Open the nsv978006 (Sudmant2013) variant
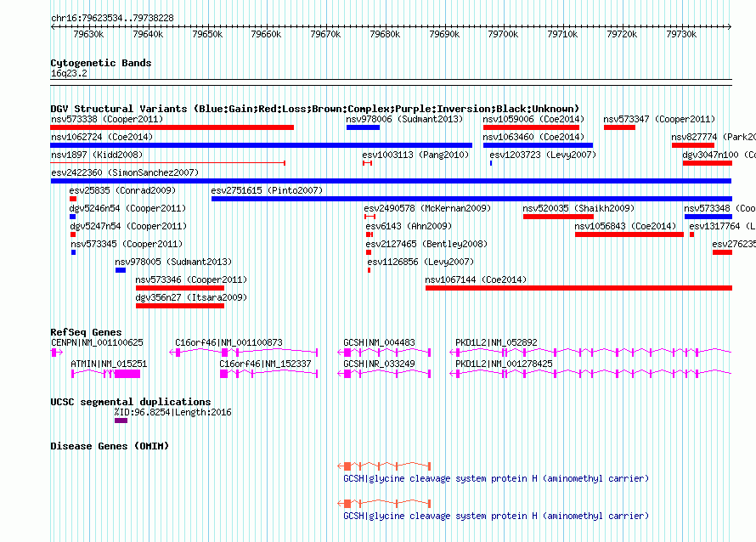The width and height of the screenshot is (756, 542). [x=404, y=119]
